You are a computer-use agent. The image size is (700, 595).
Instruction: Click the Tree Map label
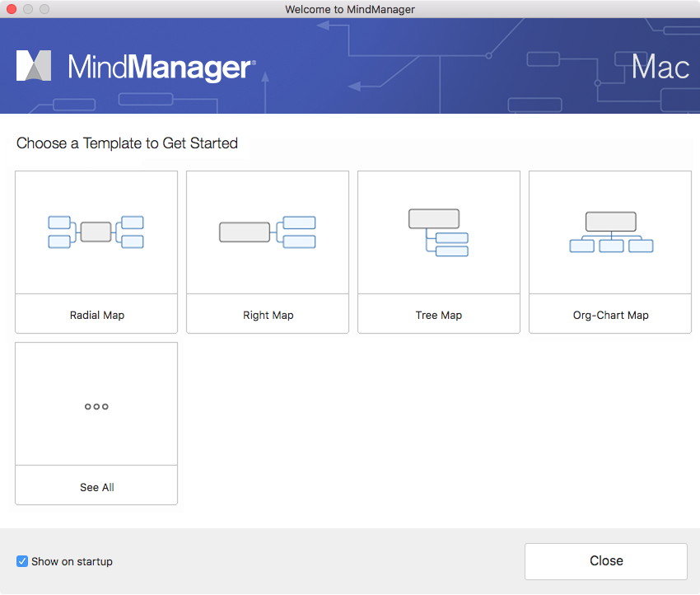pyautogui.click(x=438, y=315)
